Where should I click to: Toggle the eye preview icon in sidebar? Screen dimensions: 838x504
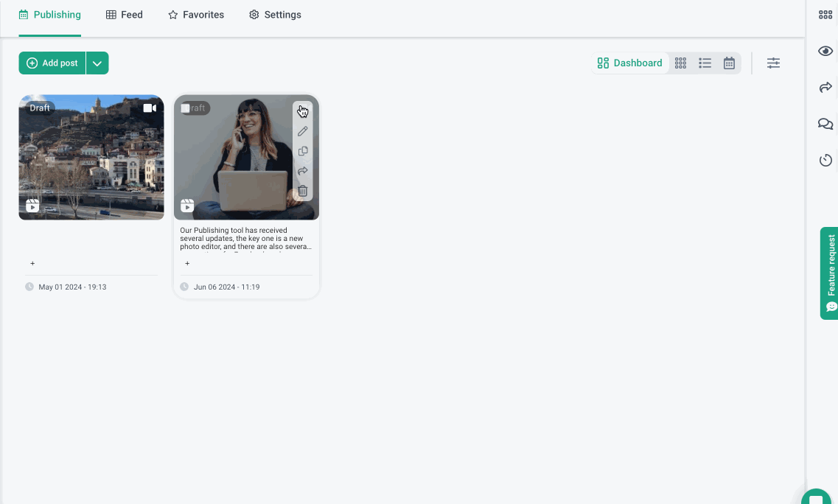coord(825,51)
